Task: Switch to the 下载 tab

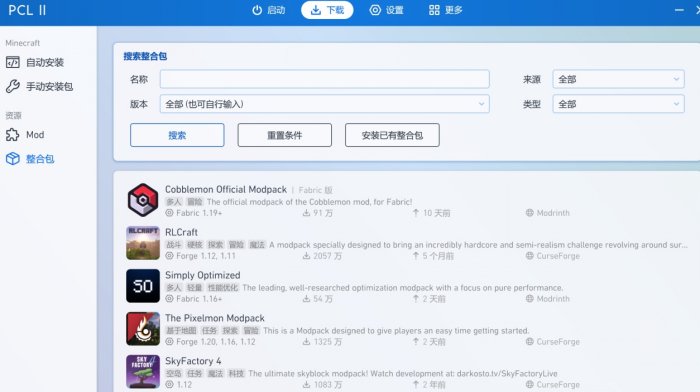Action: click(327, 10)
